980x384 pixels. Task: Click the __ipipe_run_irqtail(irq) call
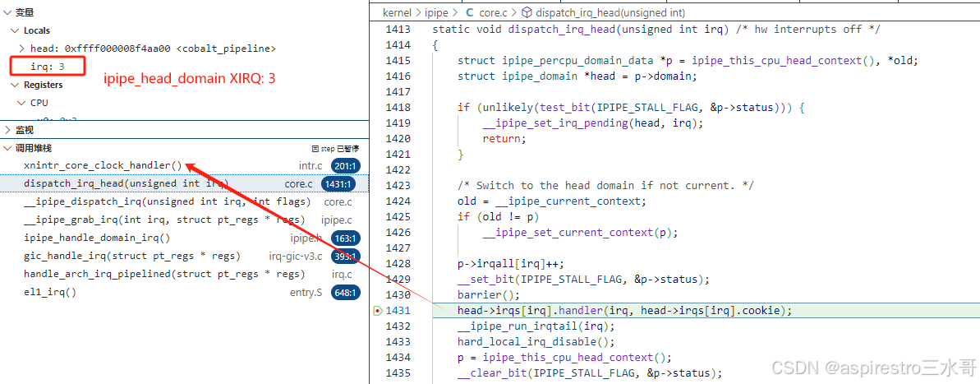[536, 326]
